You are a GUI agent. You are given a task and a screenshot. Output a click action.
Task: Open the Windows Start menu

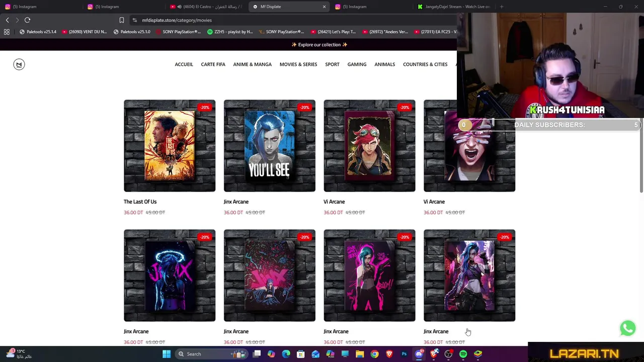coord(166,354)
